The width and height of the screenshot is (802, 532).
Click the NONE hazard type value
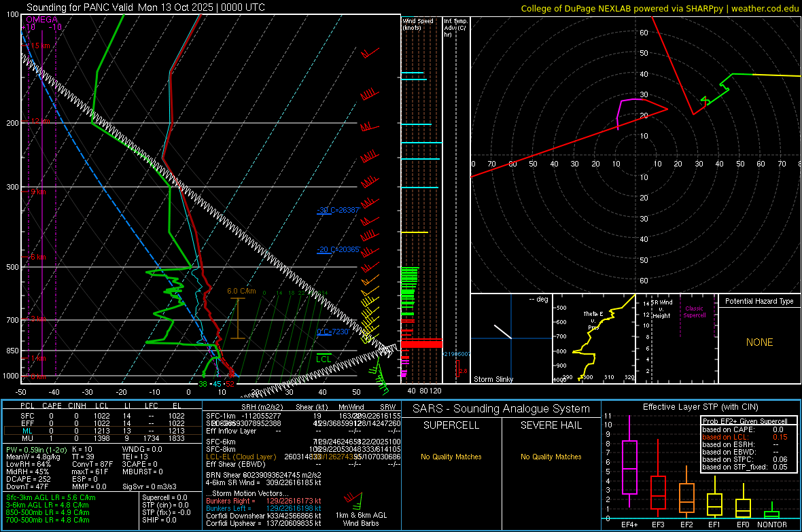tap(759, 342)
